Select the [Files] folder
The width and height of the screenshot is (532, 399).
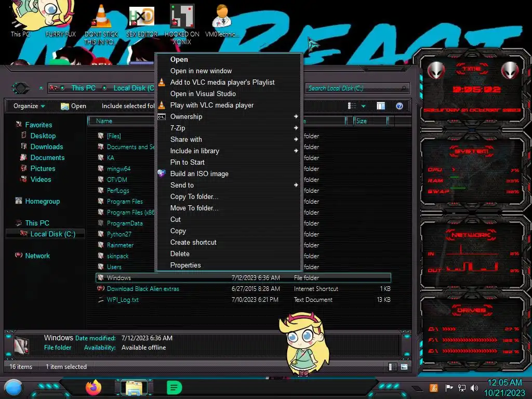114,136
